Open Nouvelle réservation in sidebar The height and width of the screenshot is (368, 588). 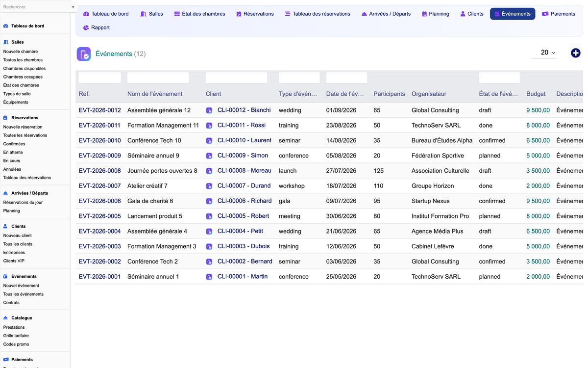[23, 127]
